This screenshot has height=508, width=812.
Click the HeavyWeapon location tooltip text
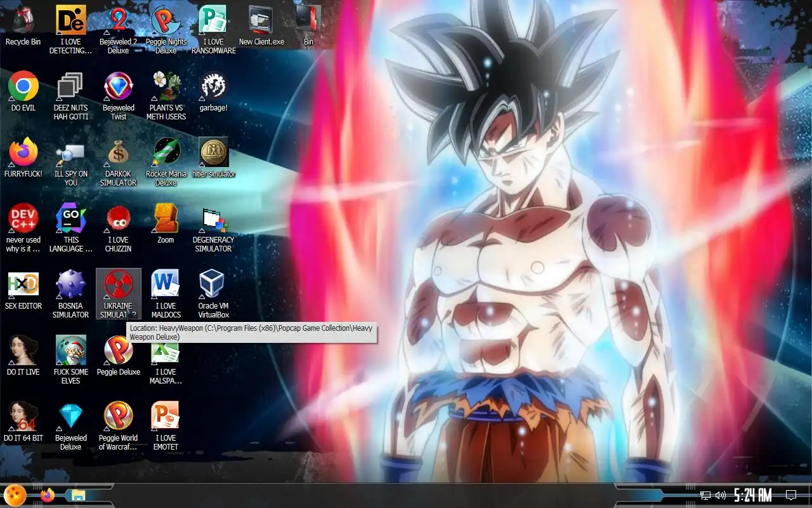[252, 333]
